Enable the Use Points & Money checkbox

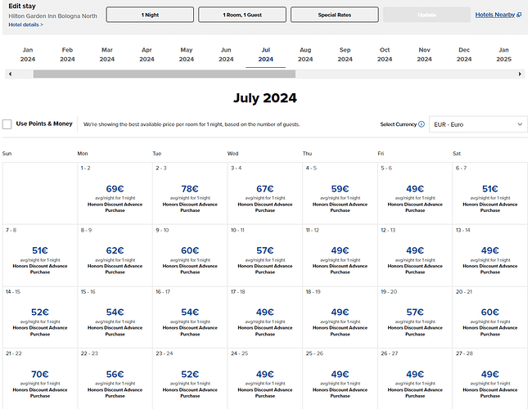coord(7,124)
